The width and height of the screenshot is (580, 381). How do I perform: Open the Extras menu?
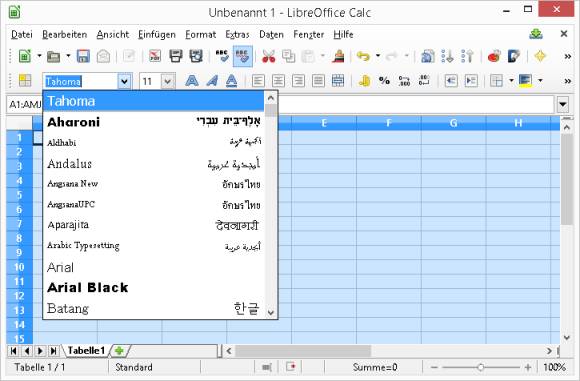[x=237, y=34]
